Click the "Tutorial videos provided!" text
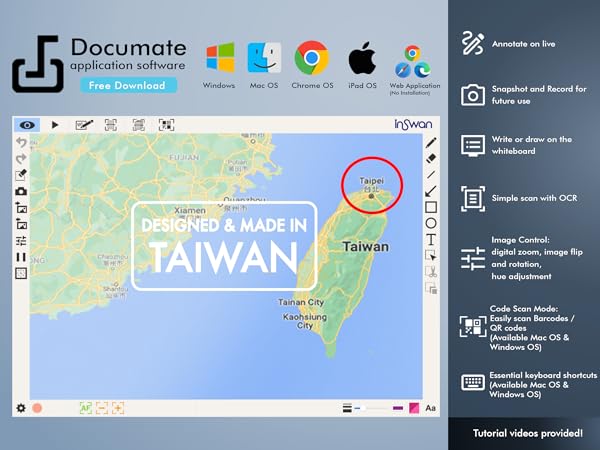The width and height of the screenshot is (600, 450). coord(528,433)
